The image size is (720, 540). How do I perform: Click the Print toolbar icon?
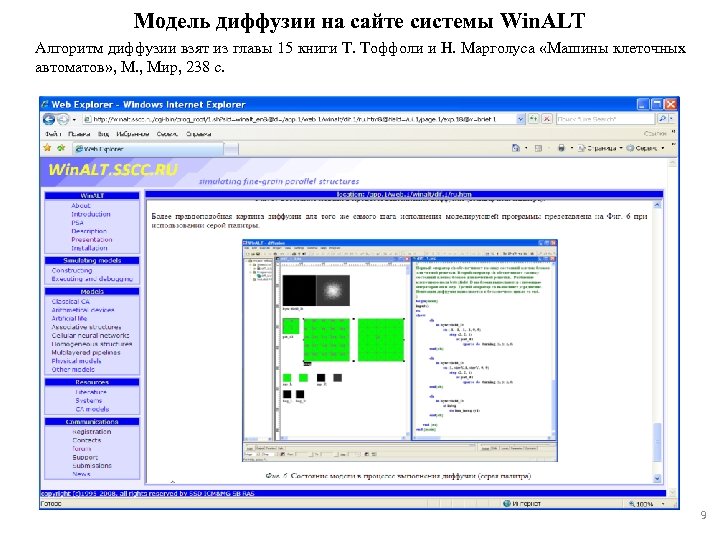561,148
